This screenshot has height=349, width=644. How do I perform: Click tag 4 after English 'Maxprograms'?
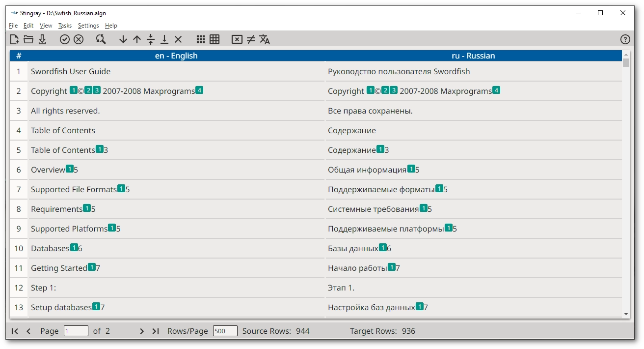tap(199, 90)
